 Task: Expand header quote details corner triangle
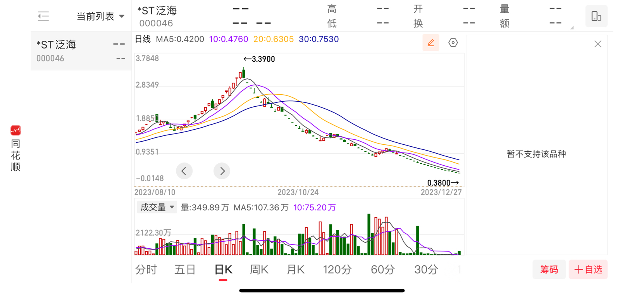click(572, 28)
